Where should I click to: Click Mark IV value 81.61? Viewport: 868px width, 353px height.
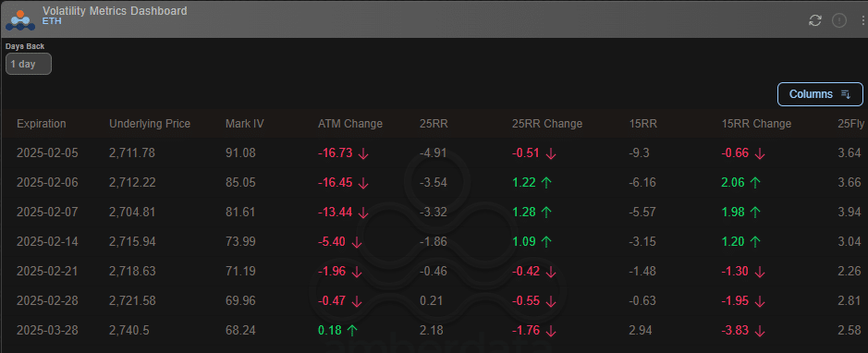coord(241,212)
